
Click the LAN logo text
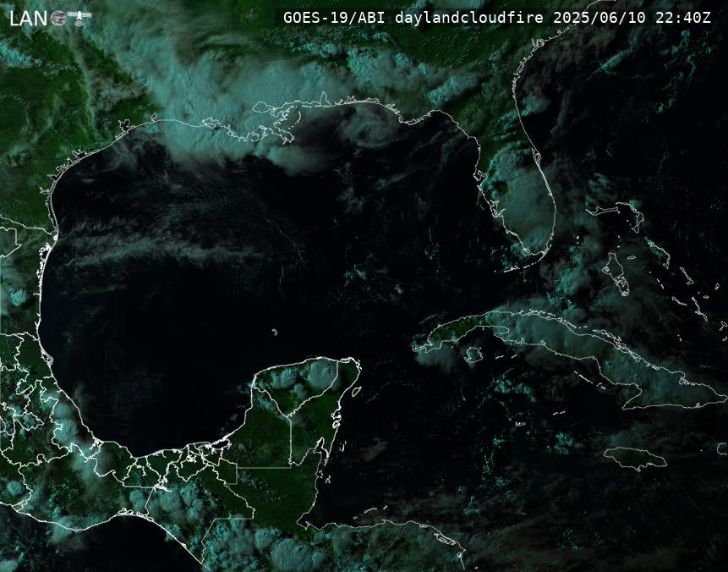[28, 18]
